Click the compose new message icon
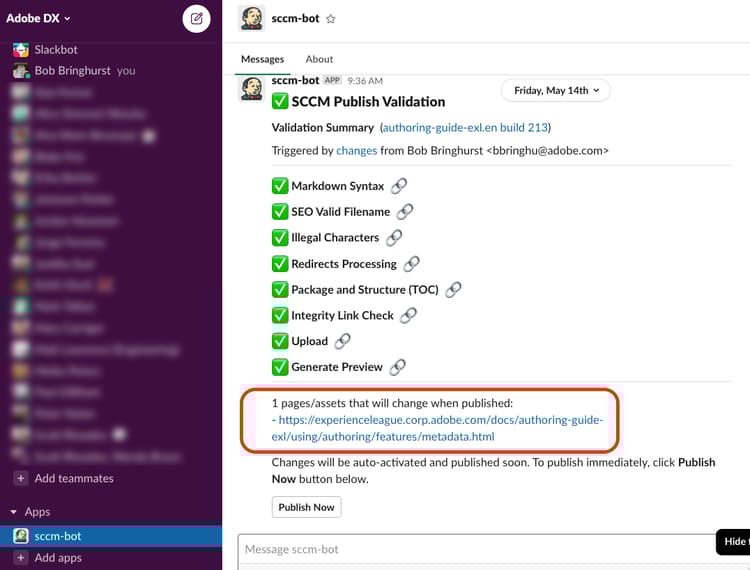 click(196, 19)
